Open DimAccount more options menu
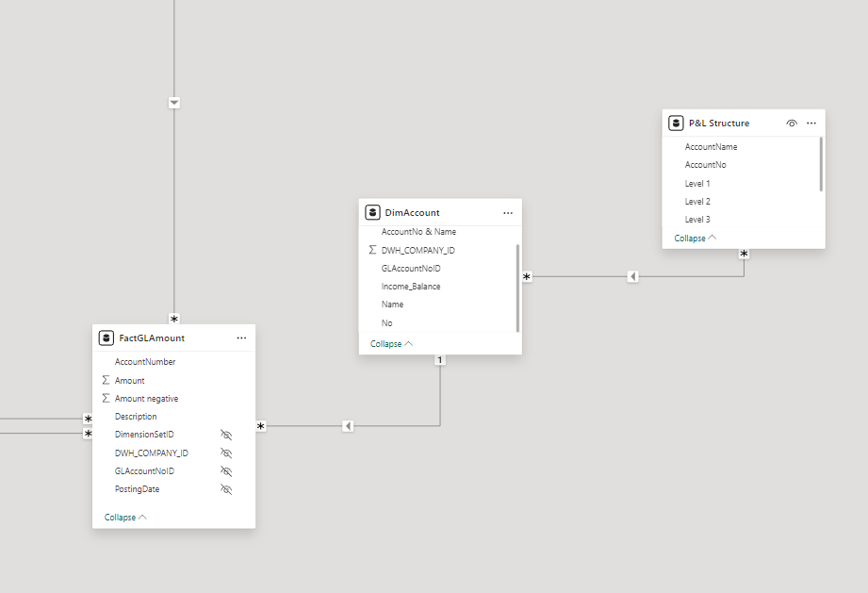This screenshot has width=868, height=593. 508,213
